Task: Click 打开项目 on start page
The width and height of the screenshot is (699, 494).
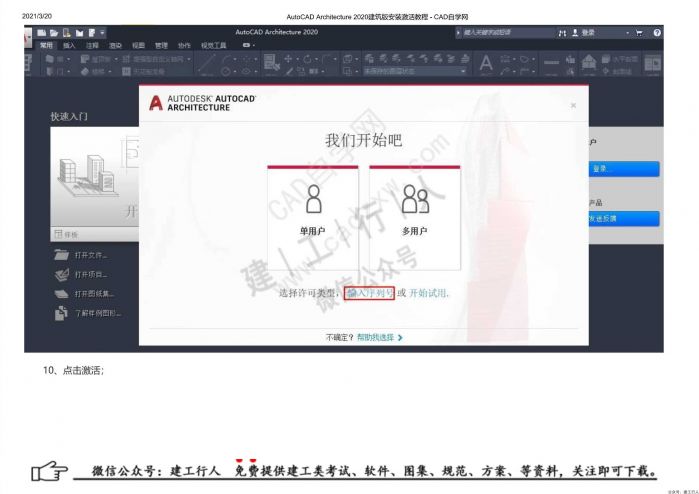Action: 81,274
